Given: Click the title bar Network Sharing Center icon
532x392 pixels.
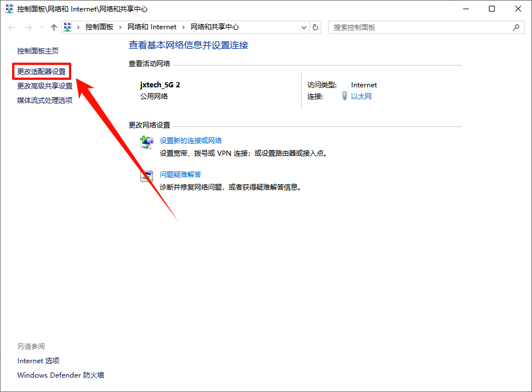Looking at the screenshot, I should pyautogui.click(x=10, y=9).
